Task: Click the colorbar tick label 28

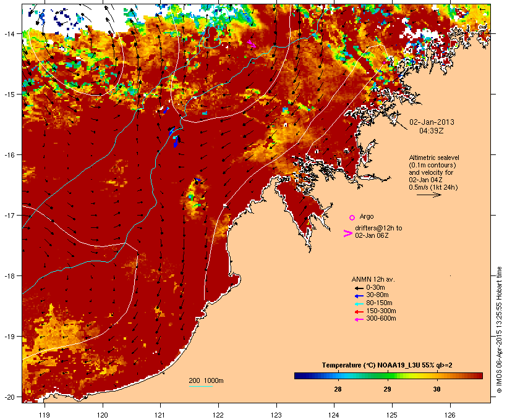Action: tap(338, 389)
